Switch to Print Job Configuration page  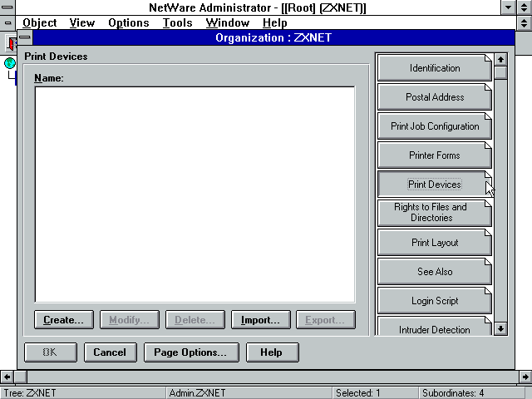(434, 126)
